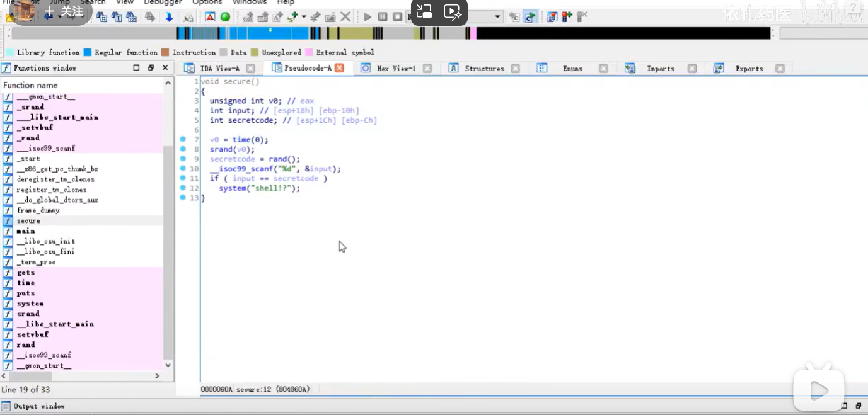Toggle breakpoint dot on line 8
Screen dimensions: 868x415
(x=183, y=149)
